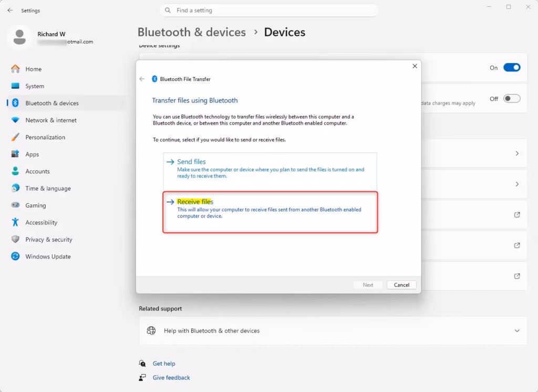Click the Personalization brush icon

(x=15, y=137)
